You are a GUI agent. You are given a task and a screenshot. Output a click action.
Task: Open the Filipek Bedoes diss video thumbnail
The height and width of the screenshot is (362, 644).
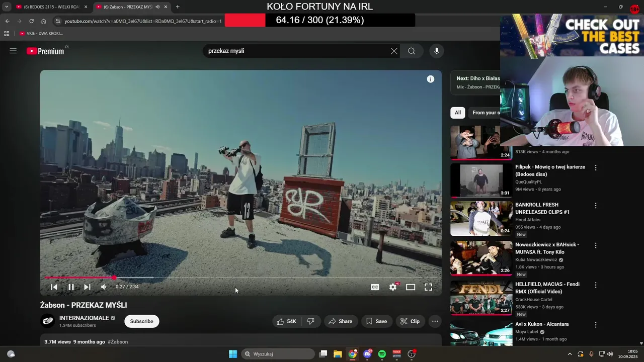(x=481, y=180)
